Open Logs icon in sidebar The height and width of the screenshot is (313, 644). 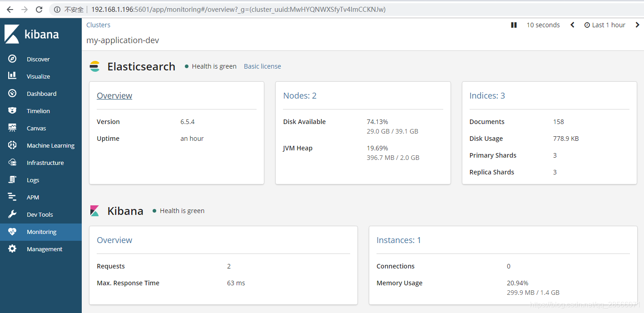click(x=12, y=180)
